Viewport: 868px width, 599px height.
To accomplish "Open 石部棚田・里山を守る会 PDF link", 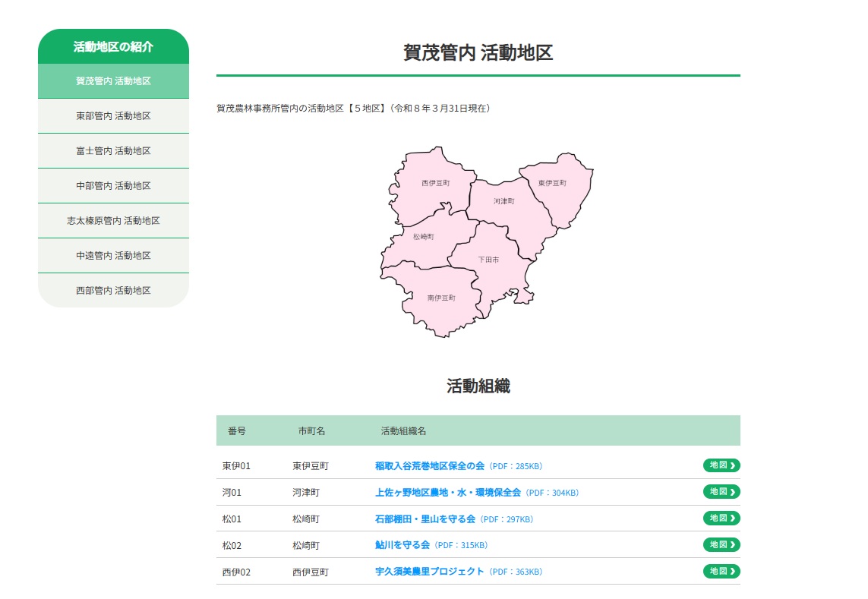I will pyautogui.click(x=454, y=519).
